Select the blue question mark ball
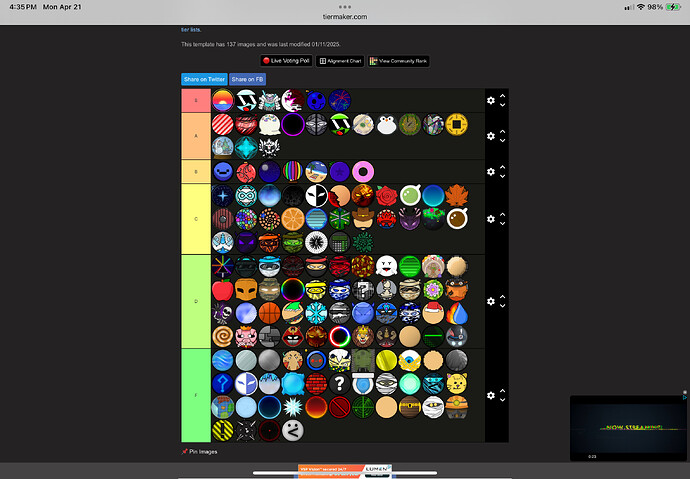 coord(223,384)
